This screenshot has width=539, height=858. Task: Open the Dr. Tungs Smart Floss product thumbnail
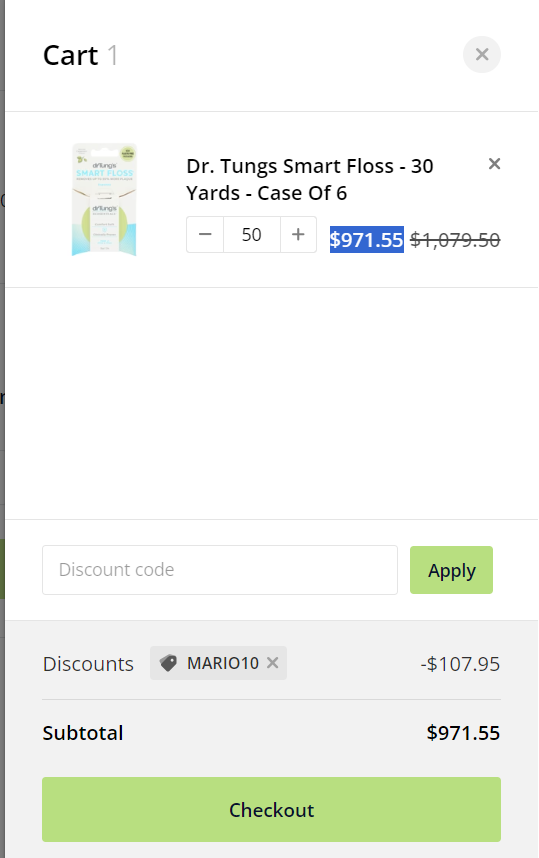[104, 200]
